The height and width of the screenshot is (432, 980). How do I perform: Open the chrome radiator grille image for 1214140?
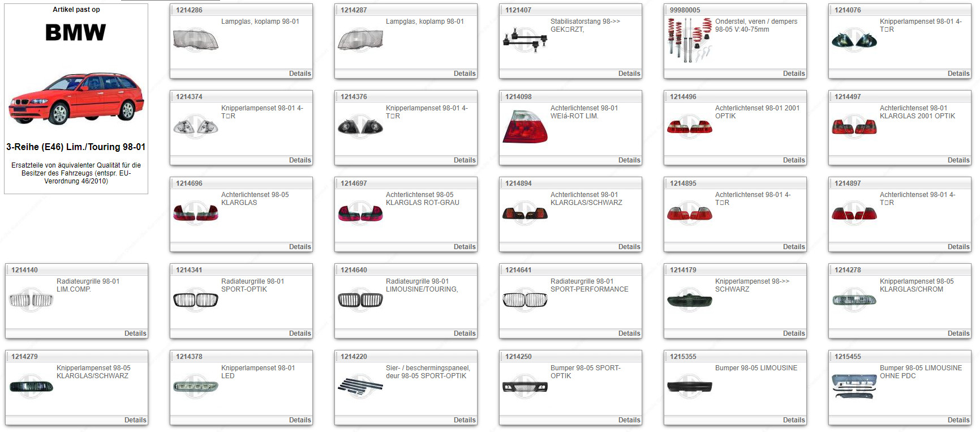pyautogui.click(x=31, y=300)
